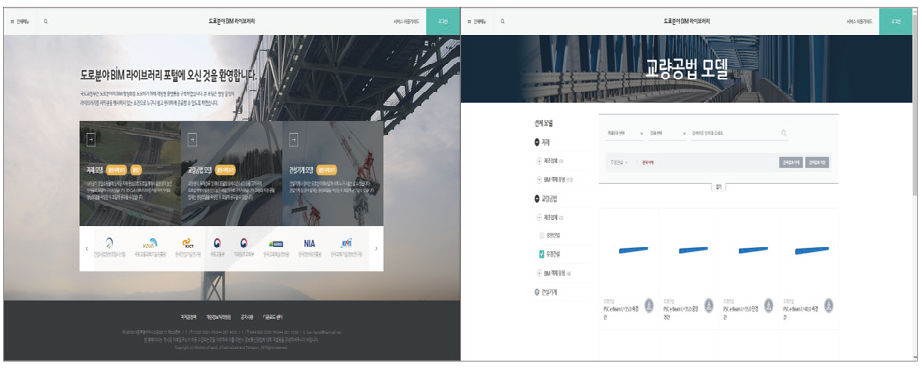Show next partner logos with right arrow
This screenshot has height=368, width=922.
pos(376,248)
